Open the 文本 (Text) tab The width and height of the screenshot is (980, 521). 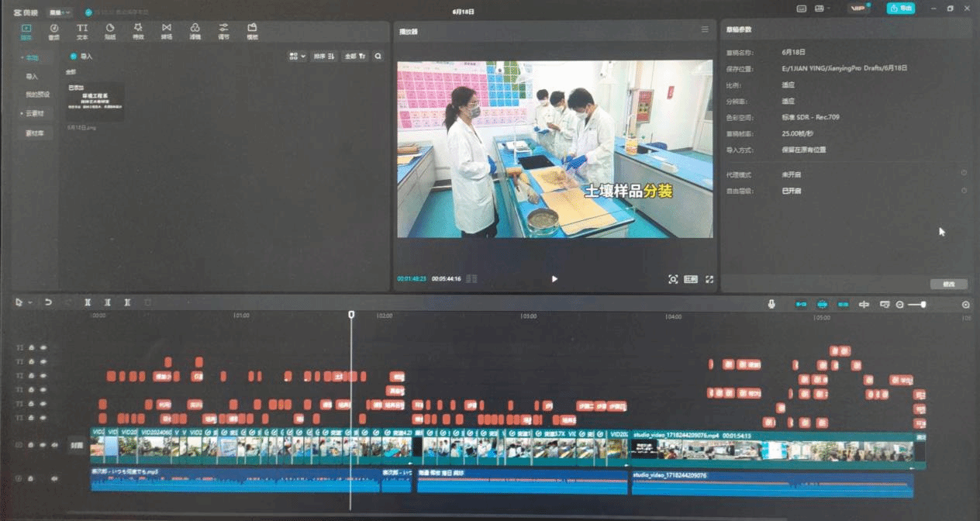[x=82, y=31]
